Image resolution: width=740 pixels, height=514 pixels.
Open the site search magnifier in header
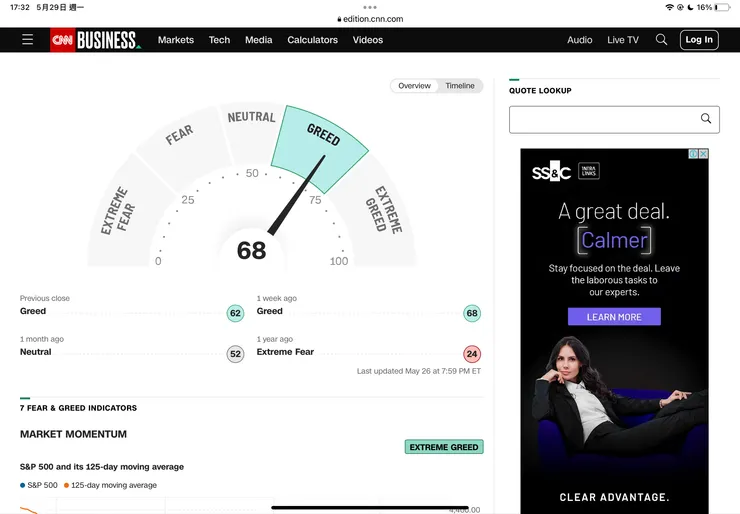[661, 40]
